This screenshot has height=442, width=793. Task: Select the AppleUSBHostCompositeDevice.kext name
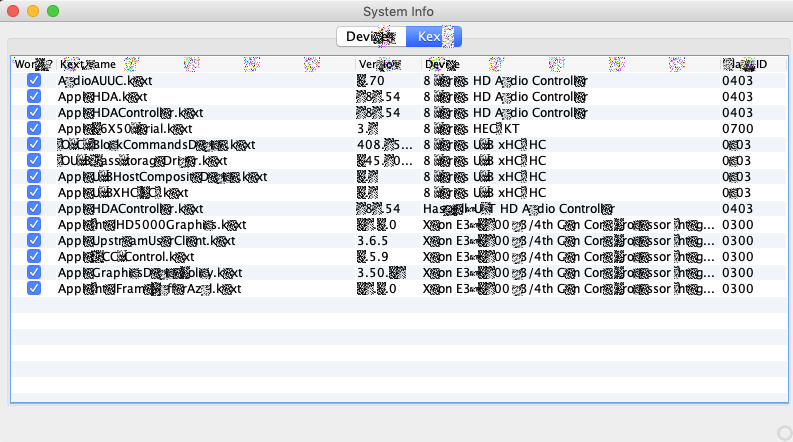coord(162,177)
